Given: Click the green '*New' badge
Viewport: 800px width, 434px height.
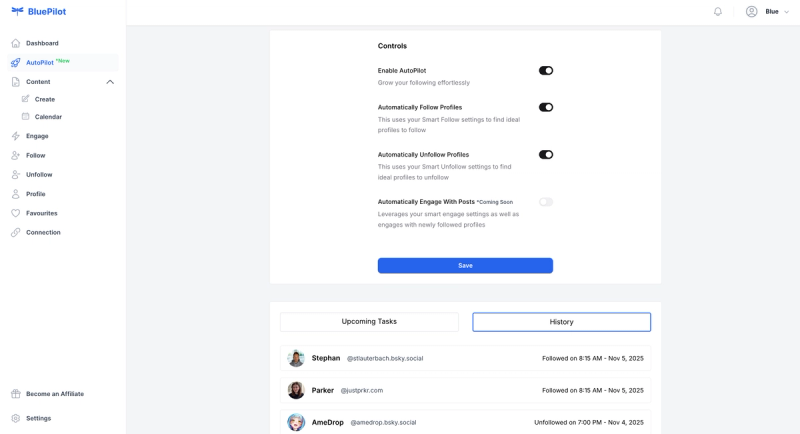Looking at the screenshot, I should pos(63,61).
